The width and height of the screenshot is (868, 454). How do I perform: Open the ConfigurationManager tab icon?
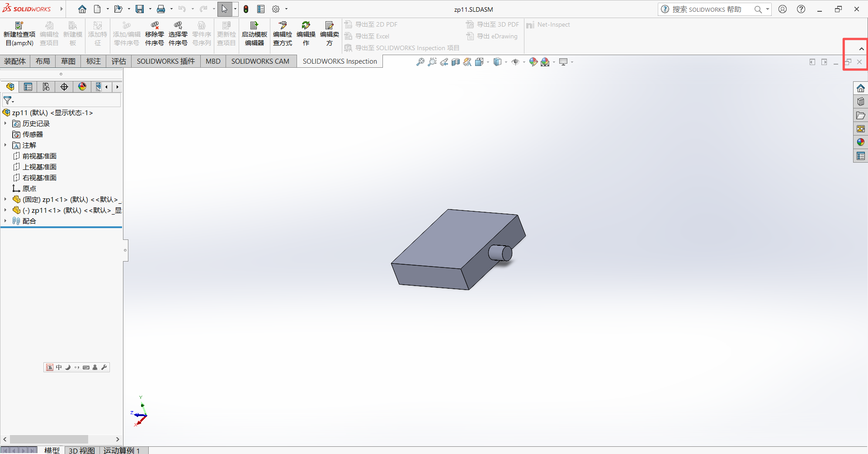pyautogui.click(x=46, y=87)
